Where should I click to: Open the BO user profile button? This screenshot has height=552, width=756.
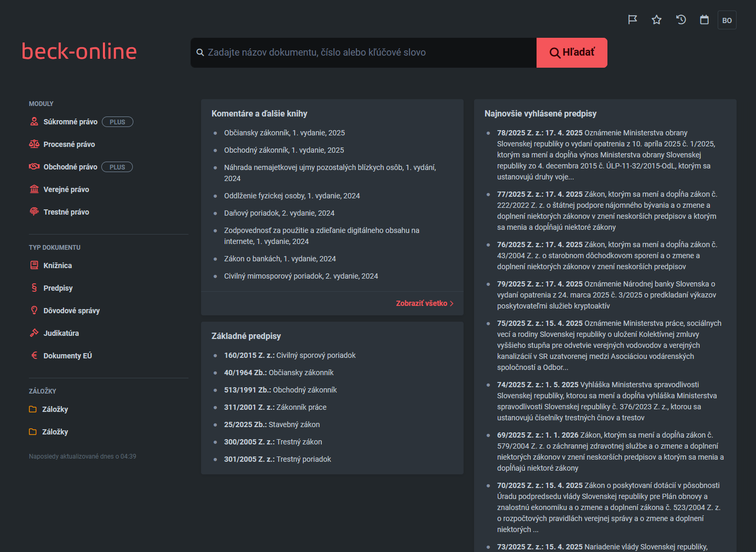pos(727,20)
